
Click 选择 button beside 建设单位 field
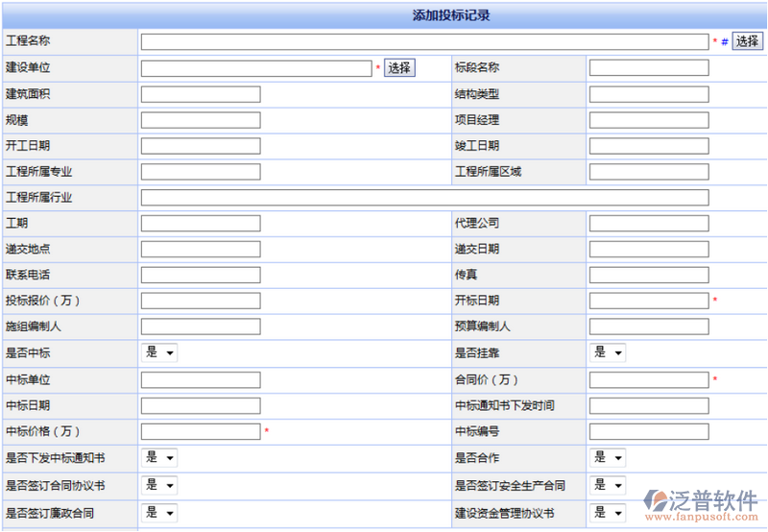click(x=399, y=68)
